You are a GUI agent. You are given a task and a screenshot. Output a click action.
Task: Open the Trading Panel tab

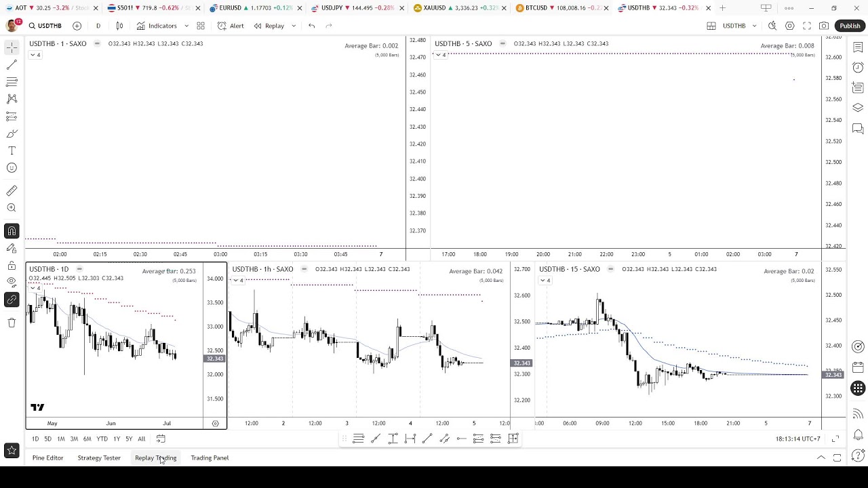pyautogui.click(x=210, y=458)
